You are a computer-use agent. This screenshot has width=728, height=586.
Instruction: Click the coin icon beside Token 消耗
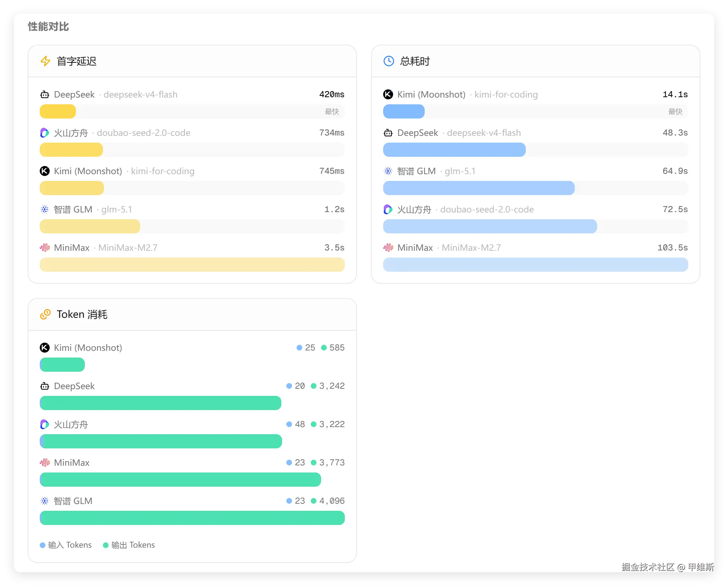pyautogui.click(x=45, y=314)
